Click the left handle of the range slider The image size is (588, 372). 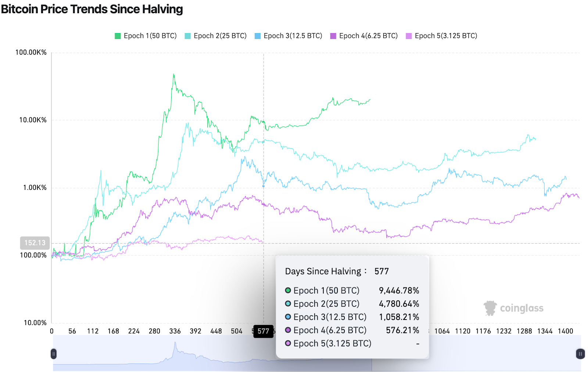(54, 354)
